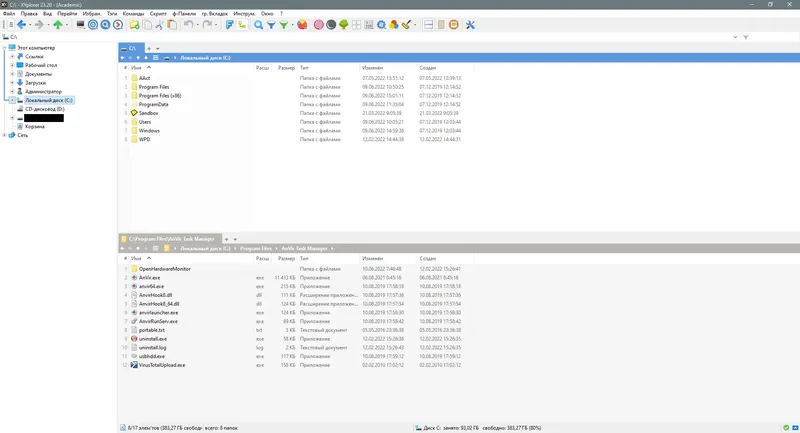The width and height of the screenshot is (800, 433).
Task: Select VirusTotalUpload.exe in the bottom pane
Action: point(162,365)
